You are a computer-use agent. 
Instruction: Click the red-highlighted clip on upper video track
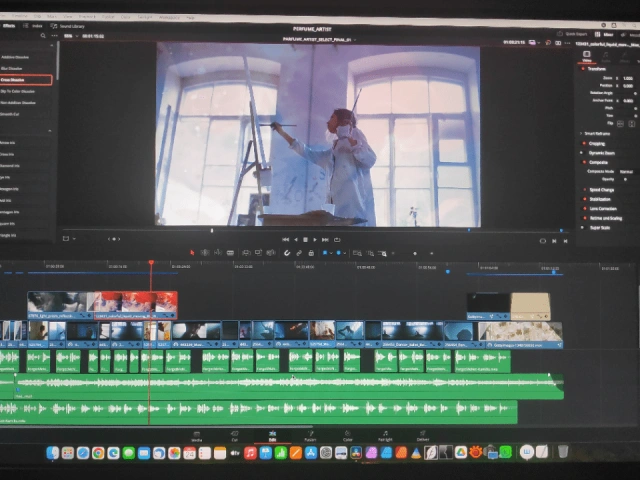pyautogui.click(x=135, y=302)
